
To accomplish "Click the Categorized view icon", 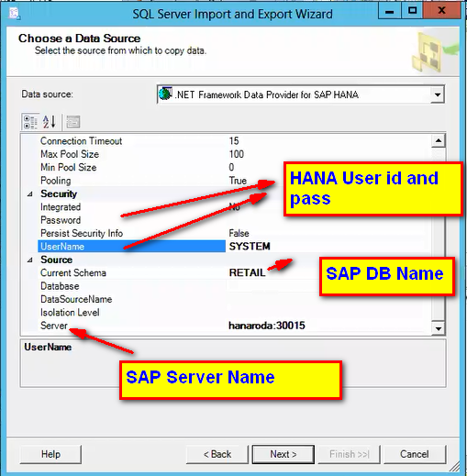I will [30, 122].
